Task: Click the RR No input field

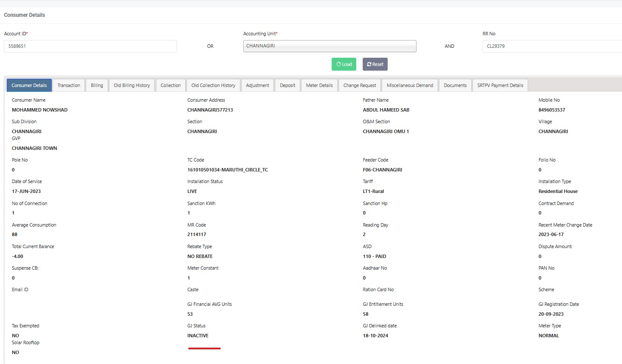Action: [x=552, y=46]
